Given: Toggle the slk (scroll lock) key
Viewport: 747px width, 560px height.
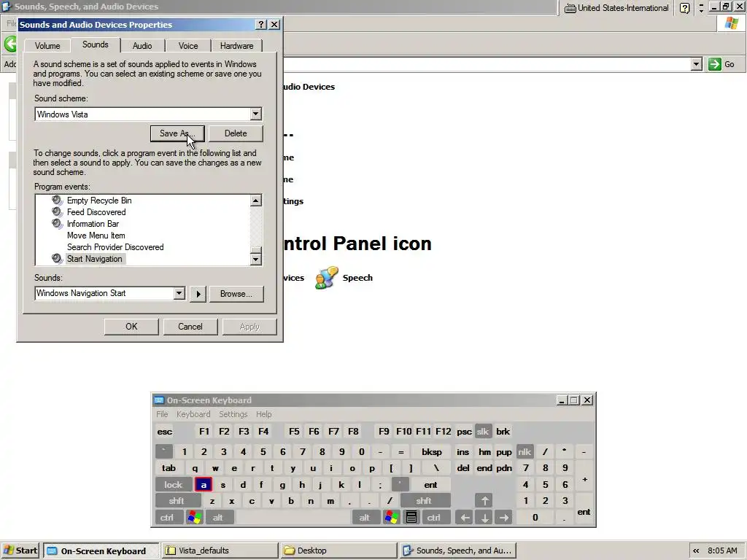Looking at the screenshot, I should click(483, 432).
